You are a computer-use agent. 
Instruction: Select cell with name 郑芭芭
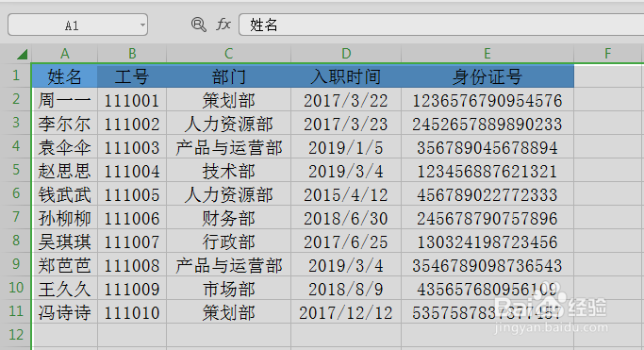coord(64,265)
